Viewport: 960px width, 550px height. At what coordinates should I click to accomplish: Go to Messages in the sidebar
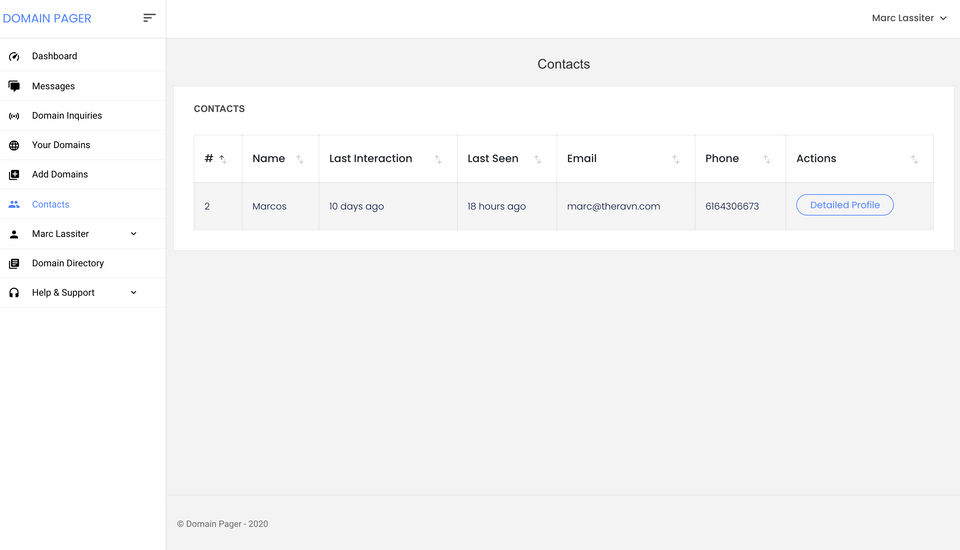click(83, 86)
